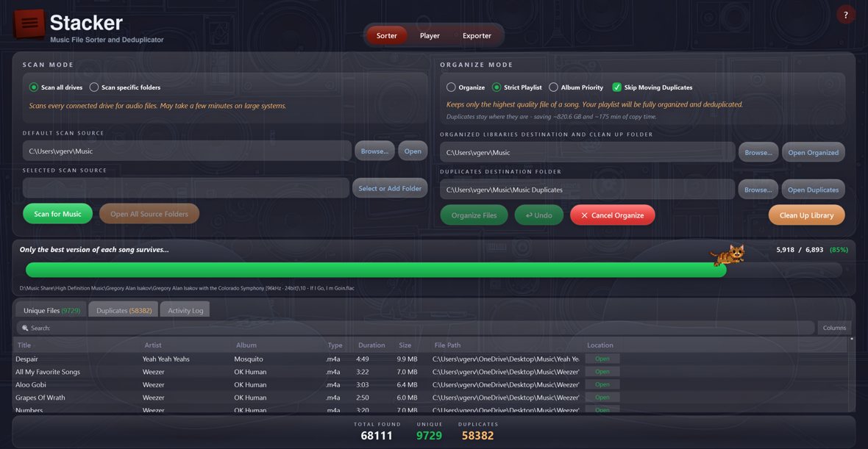The image size is (868, 449).
Task: Click Select or Add Folder
Action: [x=390, y=188]
